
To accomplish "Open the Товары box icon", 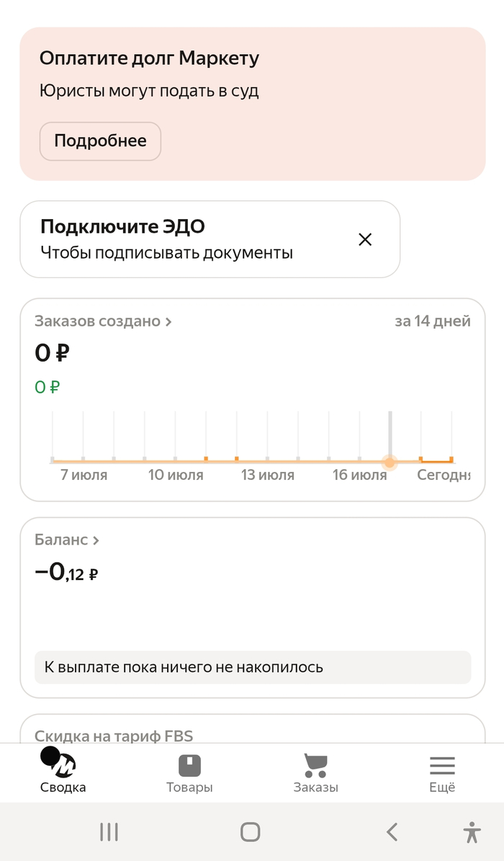I will (x=189, y=765).
